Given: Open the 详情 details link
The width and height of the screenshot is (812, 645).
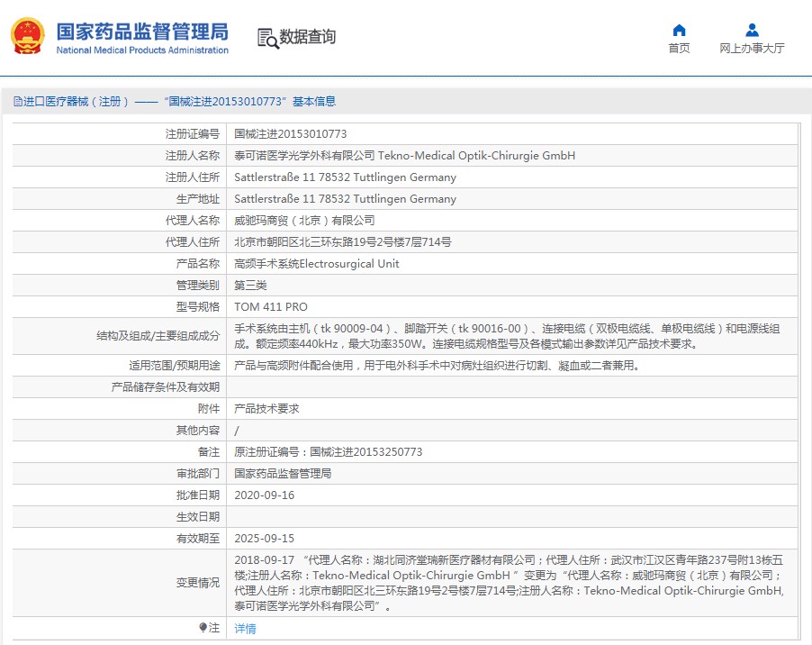Looking at the screenshot, I should [x=245, y=629].
